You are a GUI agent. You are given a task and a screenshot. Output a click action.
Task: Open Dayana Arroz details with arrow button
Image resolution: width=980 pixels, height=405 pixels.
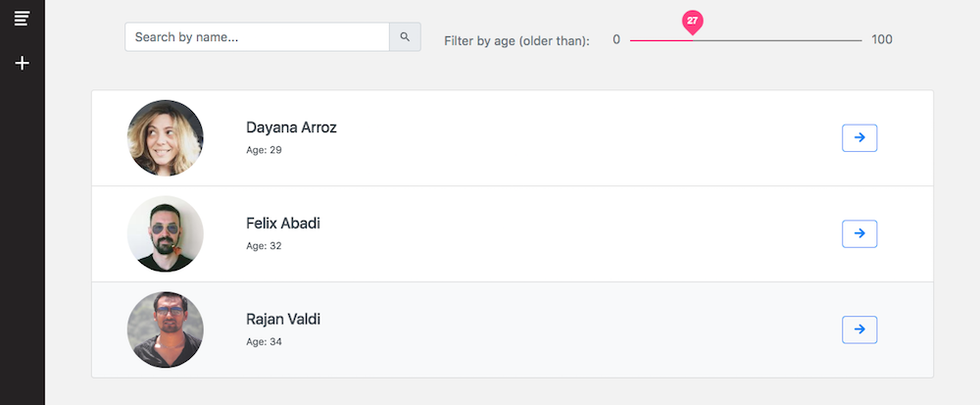coord(859,137)
